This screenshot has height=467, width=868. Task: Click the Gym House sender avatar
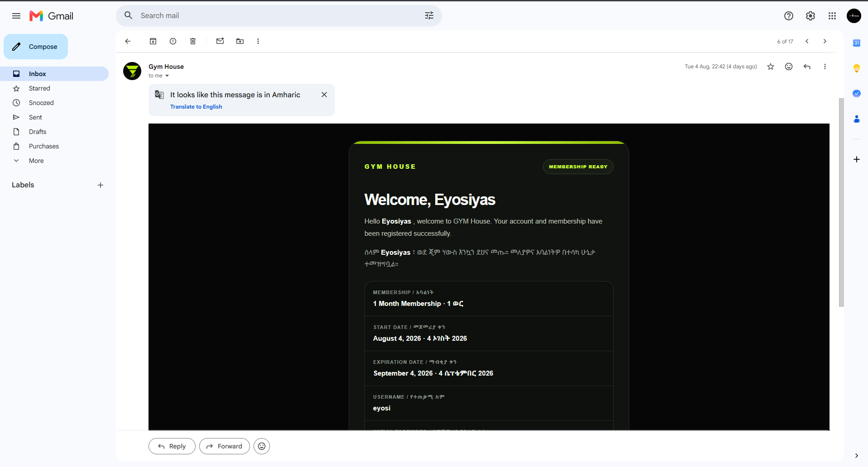click(132, 71)
